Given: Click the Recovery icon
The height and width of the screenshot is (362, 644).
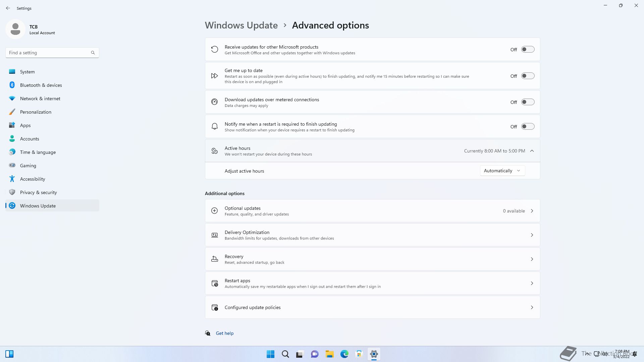Looking at the screenshot, I should coord(214,259).
